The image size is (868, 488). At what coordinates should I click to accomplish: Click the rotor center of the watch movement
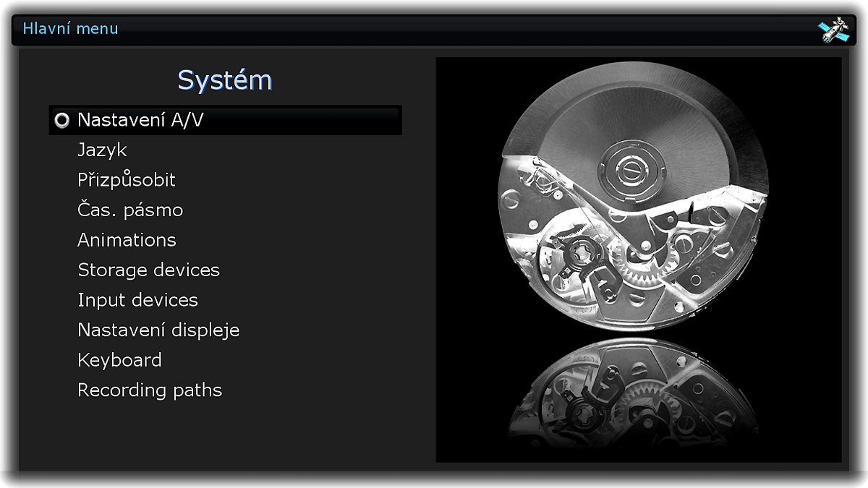click(626, 168)
